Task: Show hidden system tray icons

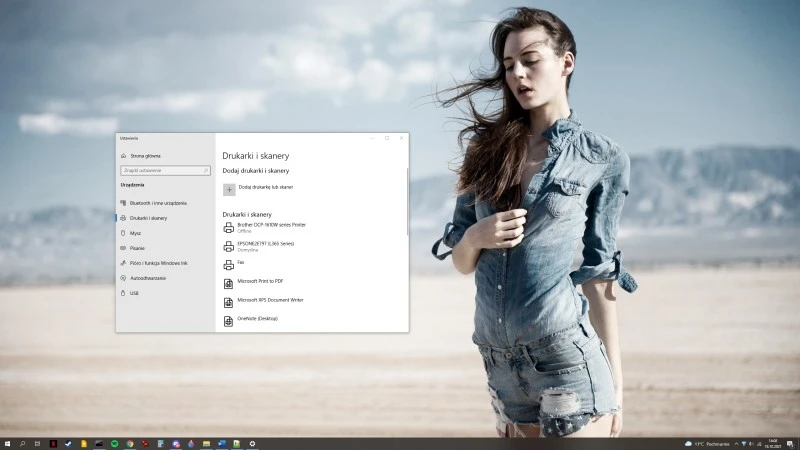Action: pos(736,444)
